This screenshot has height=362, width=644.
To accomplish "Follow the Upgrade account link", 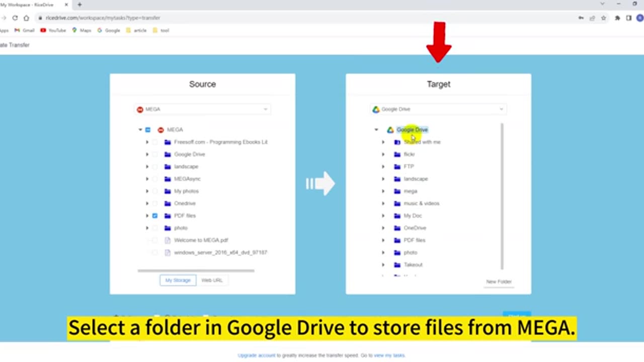I will [257, 355].
